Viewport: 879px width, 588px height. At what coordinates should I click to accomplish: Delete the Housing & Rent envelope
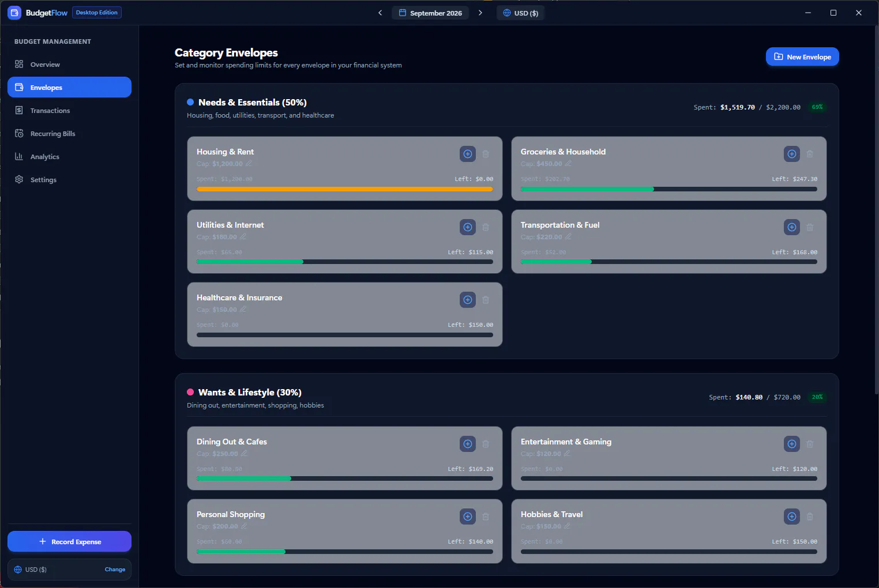click(486, 154)
